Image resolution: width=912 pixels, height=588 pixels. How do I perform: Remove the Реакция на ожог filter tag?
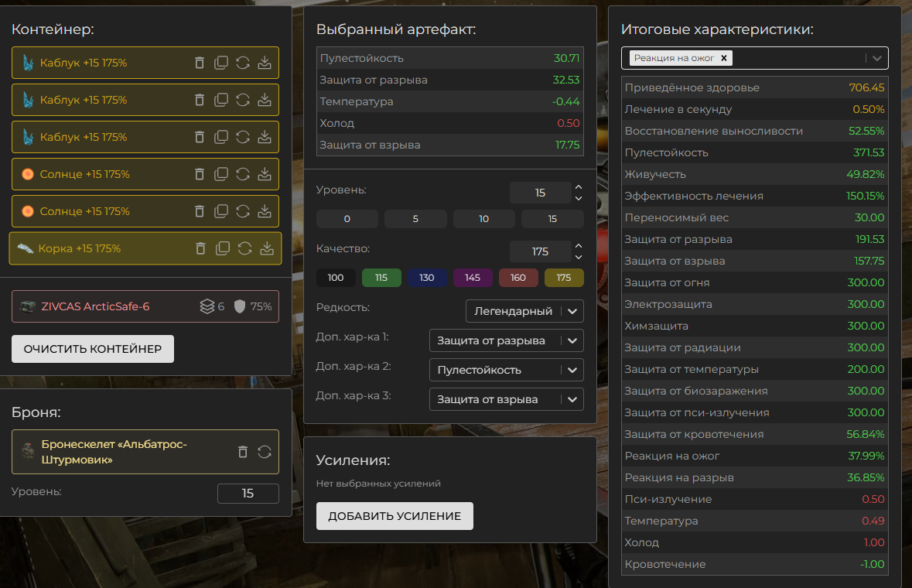724,57
